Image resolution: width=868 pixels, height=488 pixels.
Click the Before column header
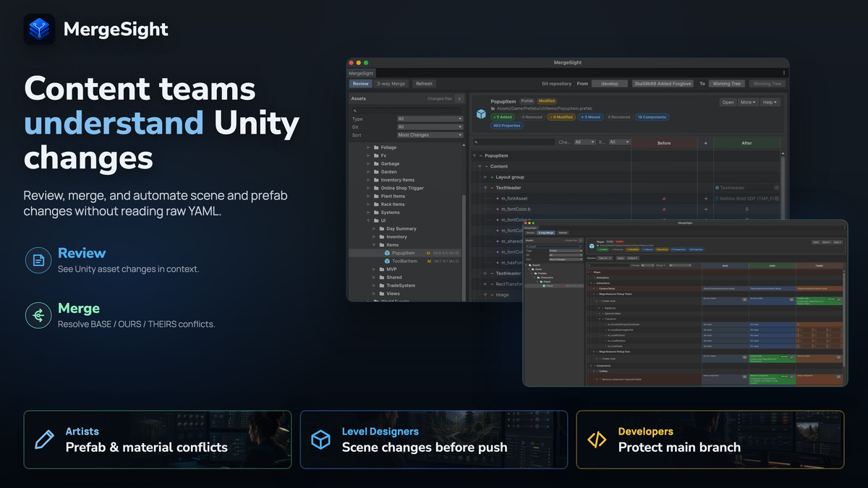[664, 143]
